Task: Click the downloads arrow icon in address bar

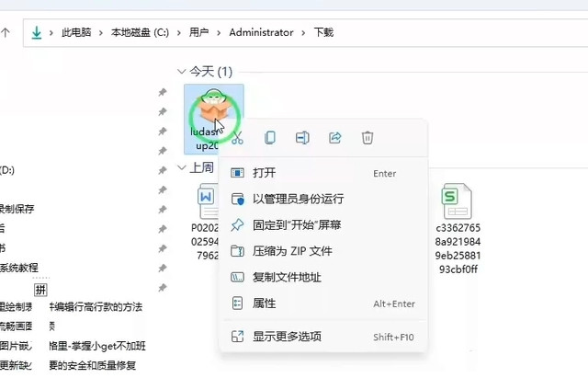Action: [37, 33]
